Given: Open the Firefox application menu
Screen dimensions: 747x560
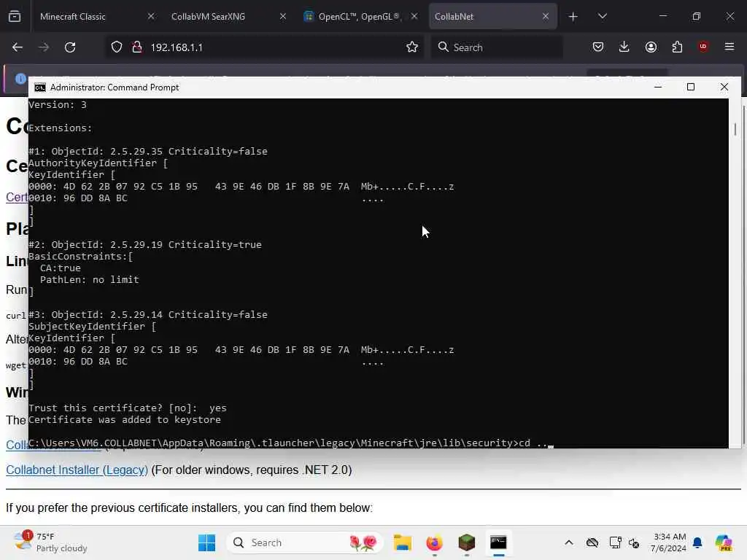Looking at the screenshot, I should point(729,47).
